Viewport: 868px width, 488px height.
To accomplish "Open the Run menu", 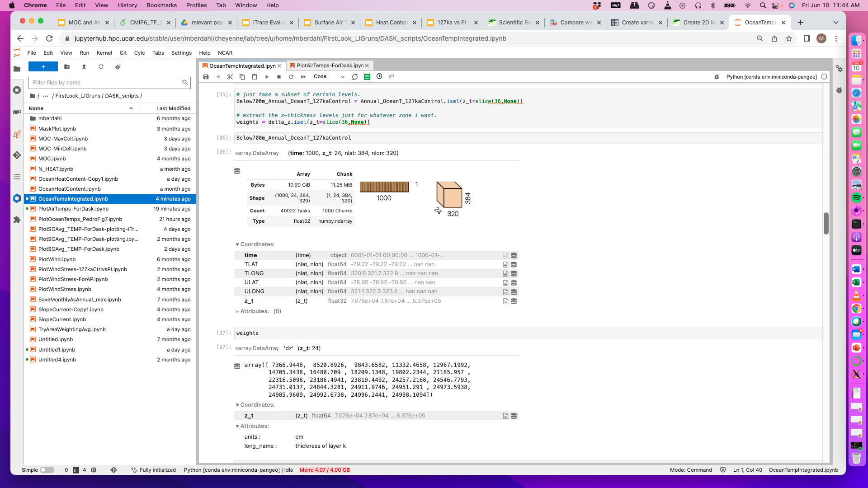I will coord(84,53).
